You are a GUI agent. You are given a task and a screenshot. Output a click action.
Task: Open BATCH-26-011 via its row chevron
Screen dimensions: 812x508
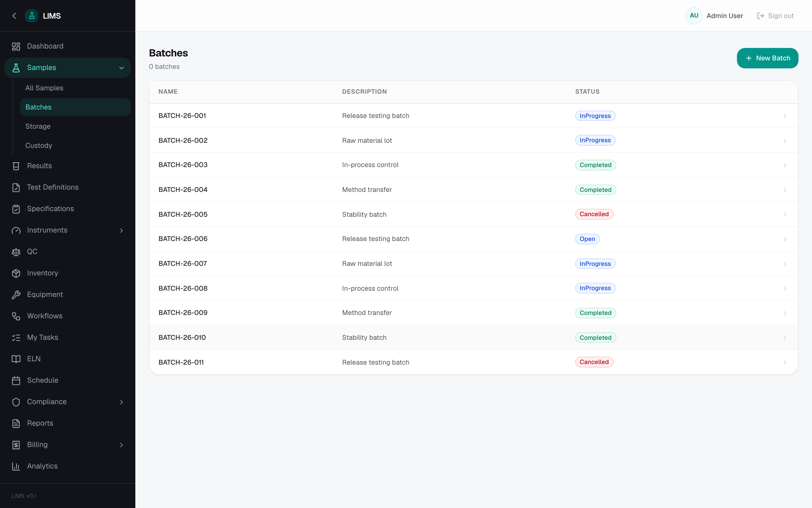[x=785, y=363]
